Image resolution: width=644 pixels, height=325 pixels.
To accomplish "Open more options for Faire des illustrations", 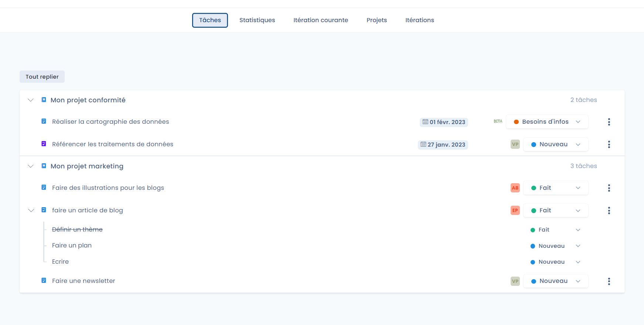I will pyautogui.click(x=609, y=188).
